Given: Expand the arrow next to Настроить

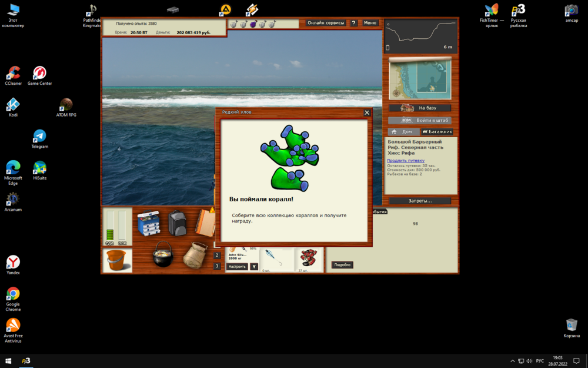Looking at the screenshot, I should point(253,266).
